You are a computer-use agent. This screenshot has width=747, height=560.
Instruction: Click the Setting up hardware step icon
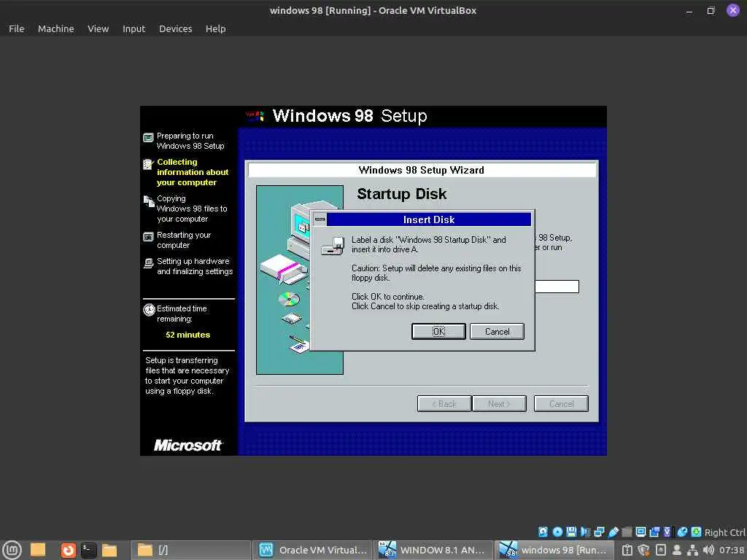pos(148,262)
